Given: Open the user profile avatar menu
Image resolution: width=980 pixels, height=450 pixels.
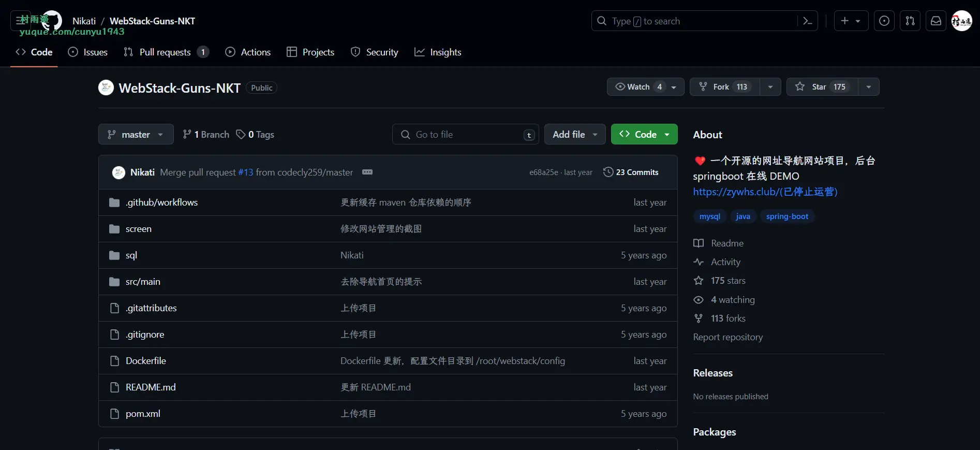Looking at the screenshot, I should tap(962, 21).
